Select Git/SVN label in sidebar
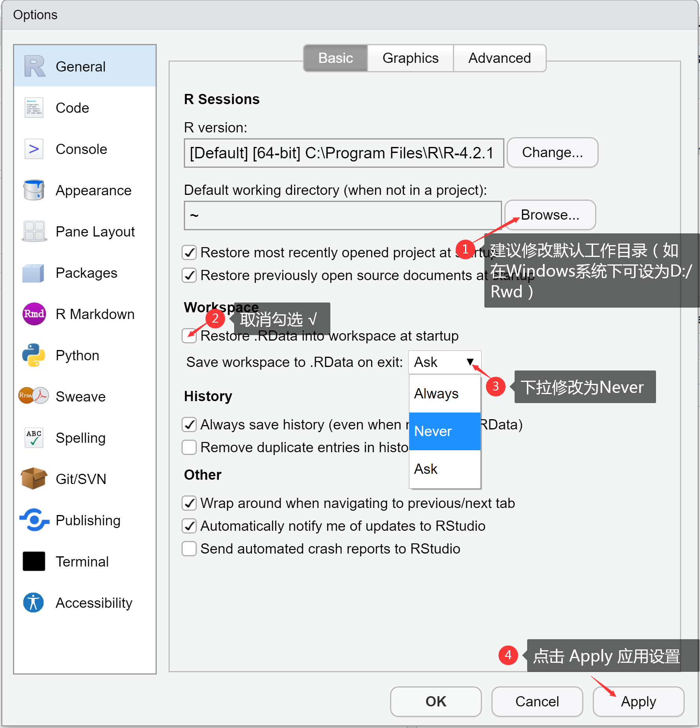The height and width of the screenshot is (728, 700). pos(81,479)
